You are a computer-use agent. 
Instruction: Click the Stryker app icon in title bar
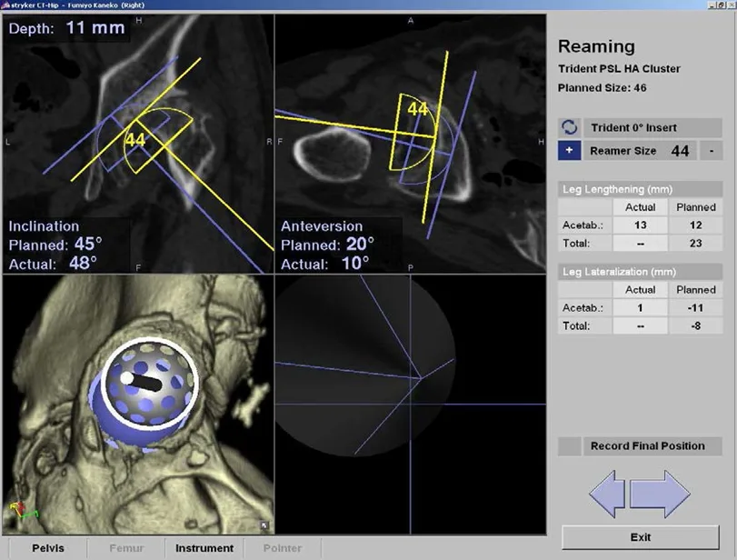point(5,5)
